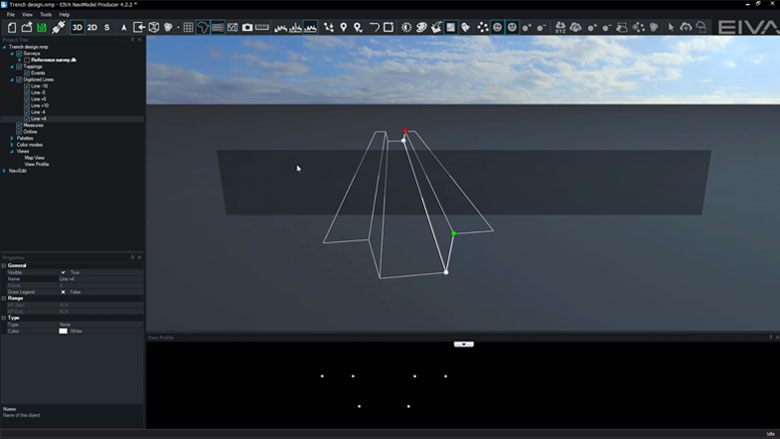Switch to 3D view mode
This screenshot has height=439, width=780.
coord(78,27)
